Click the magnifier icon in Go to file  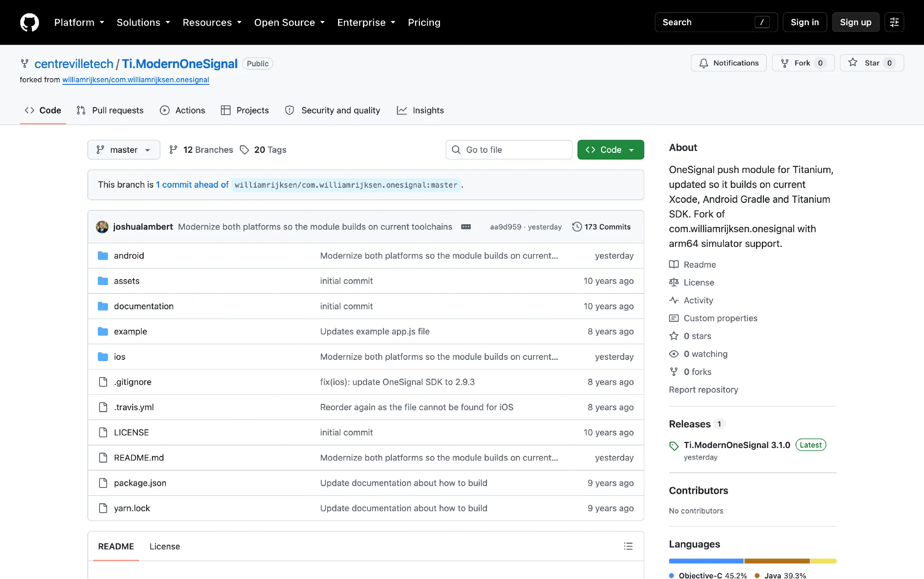pyautogui.click(x=456, y=150)
